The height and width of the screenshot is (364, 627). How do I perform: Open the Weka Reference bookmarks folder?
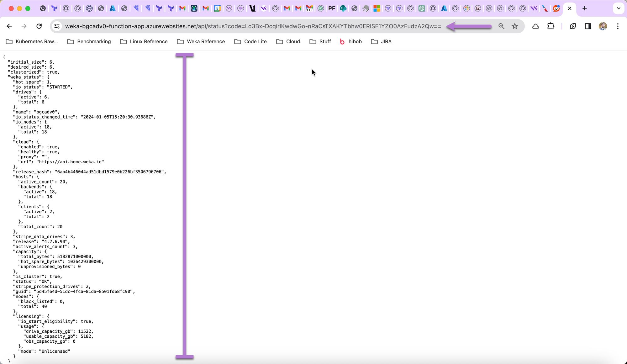[x=201, y=41]
